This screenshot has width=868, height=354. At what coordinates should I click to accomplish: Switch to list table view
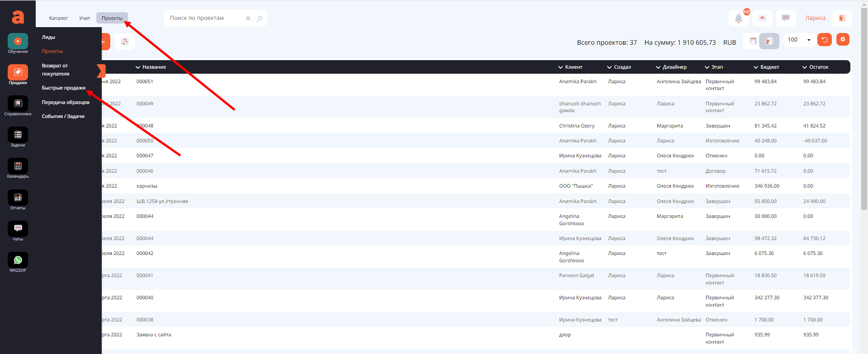(x=769, y=41)
